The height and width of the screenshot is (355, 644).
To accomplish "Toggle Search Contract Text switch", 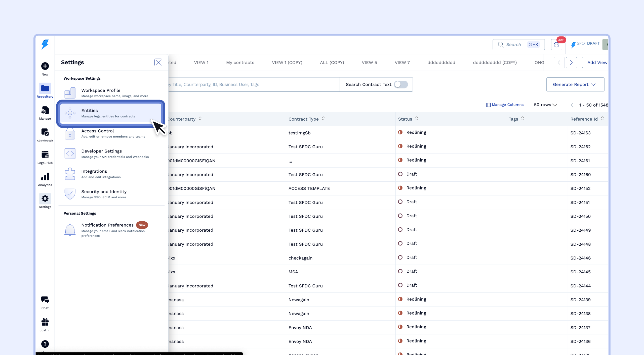I will [x=401, y=84].
